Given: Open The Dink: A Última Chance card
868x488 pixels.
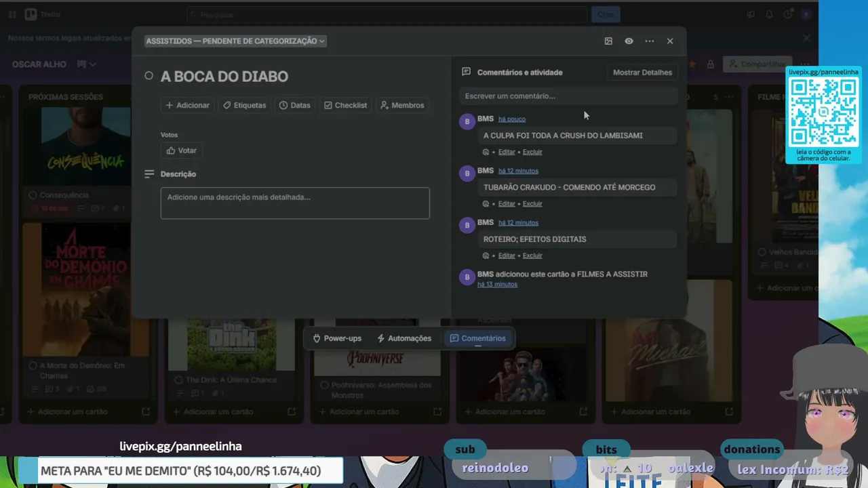Looking at the screenshot, I should [x=231, y=359].
